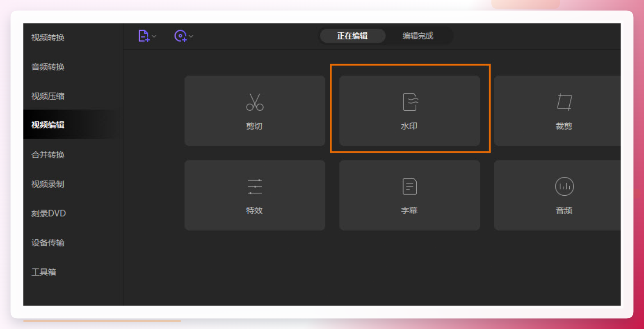Click the load DVD disc icon

click(180, 36)
